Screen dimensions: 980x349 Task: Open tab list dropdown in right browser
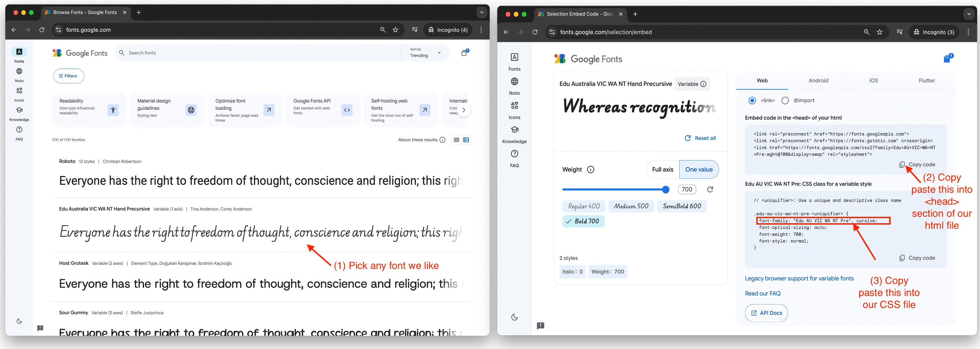[x=969, y=14]
